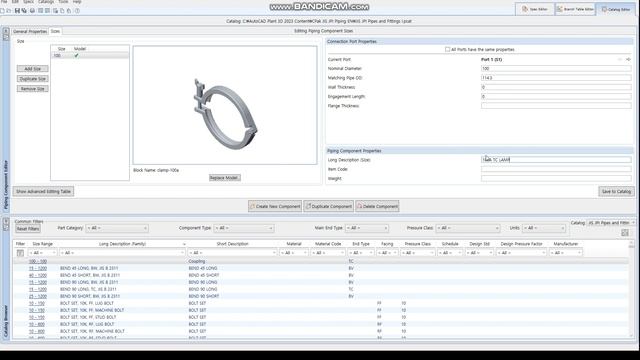
Task: Click the Item Code field
Action: point(556,169)
